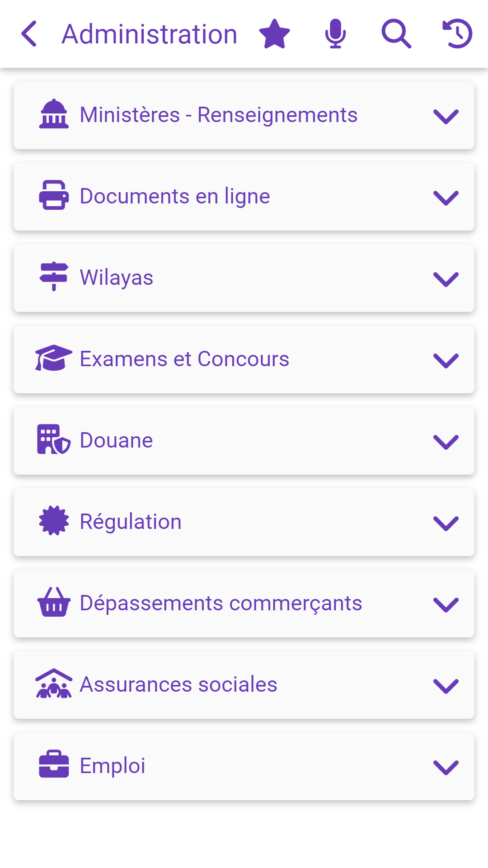This screenshot has height=868, width=488.
Task: Expand Ministères - Renseignements chevron
Action: 446,116
